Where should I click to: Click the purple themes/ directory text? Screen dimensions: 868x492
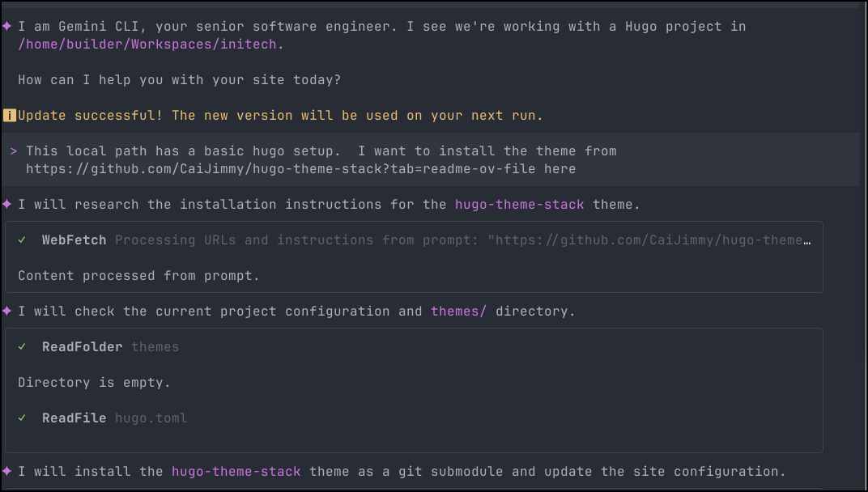pyautogui.click(x=458, y=312)
